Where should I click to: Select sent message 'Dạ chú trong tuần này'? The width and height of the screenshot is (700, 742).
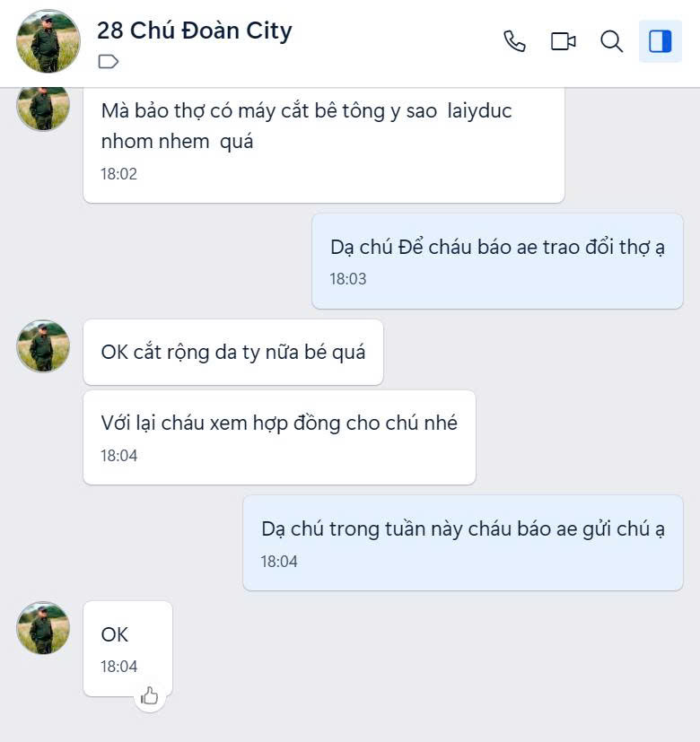point(462,529)
